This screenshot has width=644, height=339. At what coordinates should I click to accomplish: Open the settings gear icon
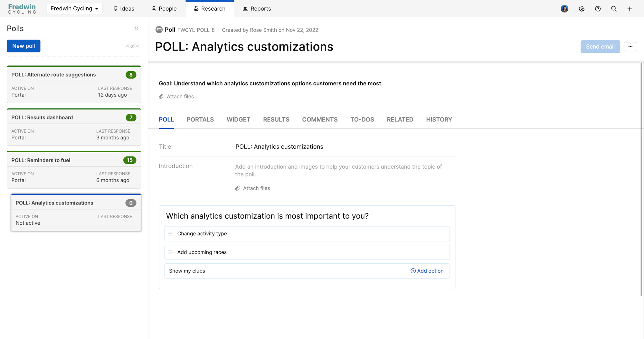582,9
